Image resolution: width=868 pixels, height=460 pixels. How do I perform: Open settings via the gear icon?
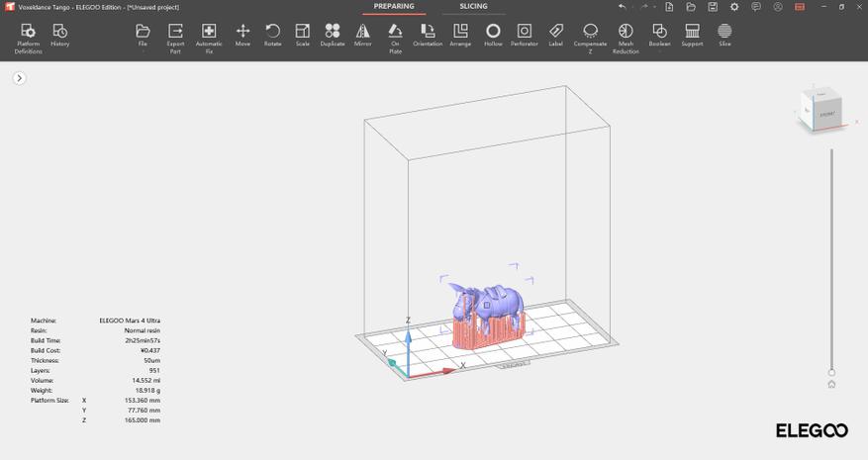(x=734, y=7)
